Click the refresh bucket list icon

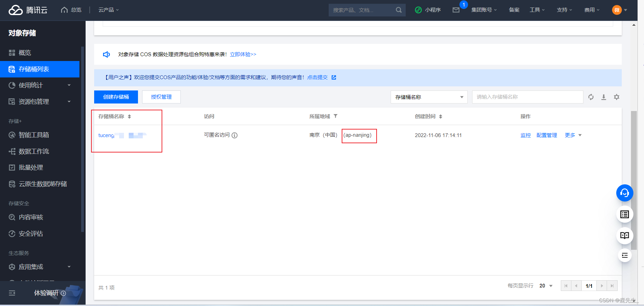tap(591, 97)
